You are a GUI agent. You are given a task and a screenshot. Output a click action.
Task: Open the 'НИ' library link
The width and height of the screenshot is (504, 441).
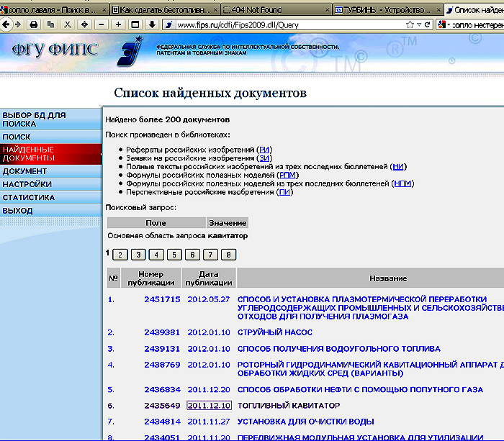[398, 167]
